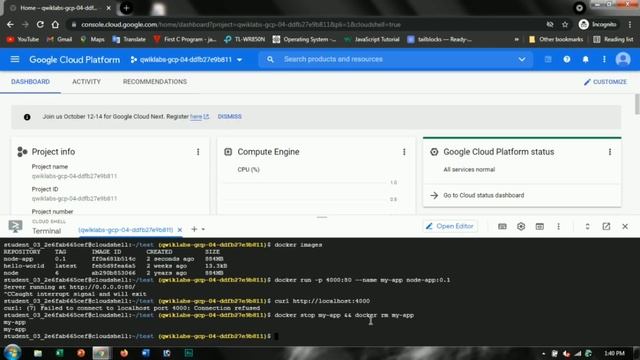The width and height of the screenshot is (640, 360).
Task: Open the Reading list
Action: tap(613, 40)
